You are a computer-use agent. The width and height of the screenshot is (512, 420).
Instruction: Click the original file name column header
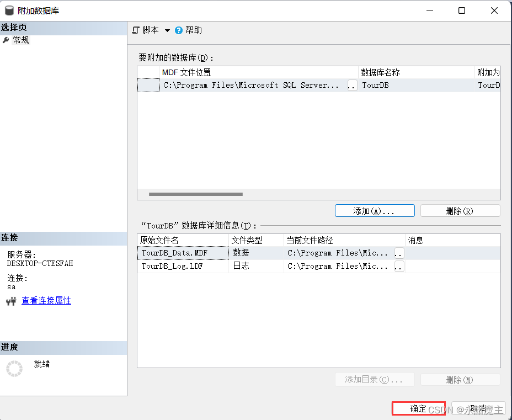click(x=183, y=241)
